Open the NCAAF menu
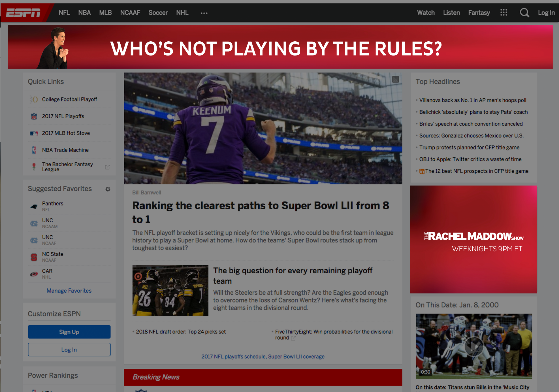Viewport: 559px width, 392px height. click(130, 13)
